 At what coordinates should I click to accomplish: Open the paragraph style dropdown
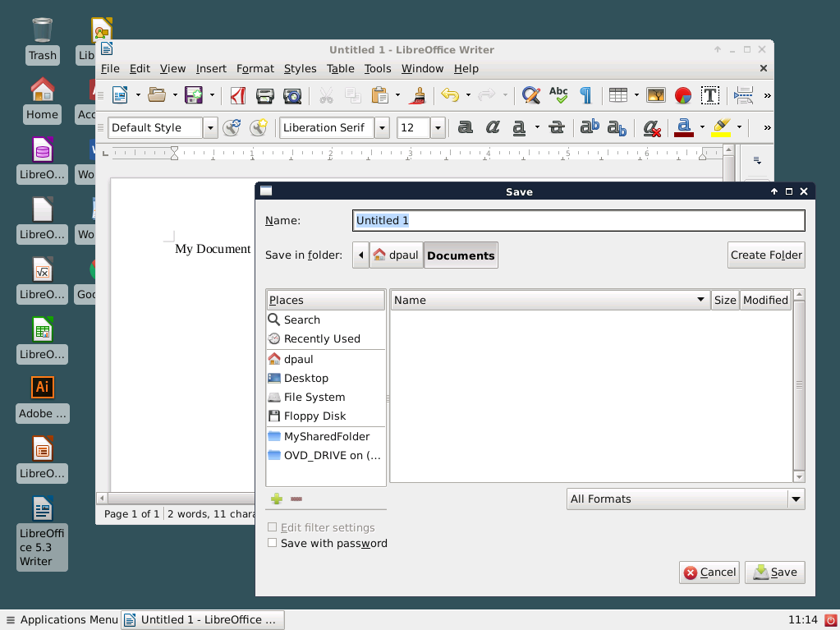210,127
